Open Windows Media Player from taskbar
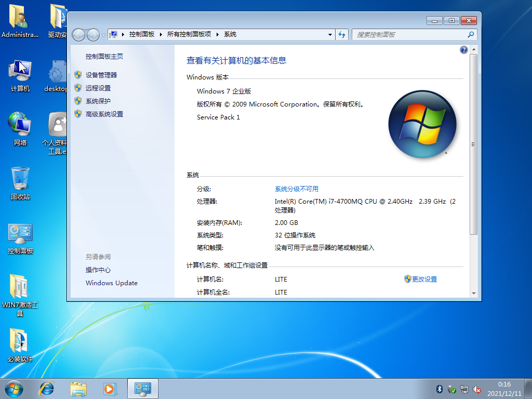This screenshot has width=532, height=399. (x=110, y=389)
